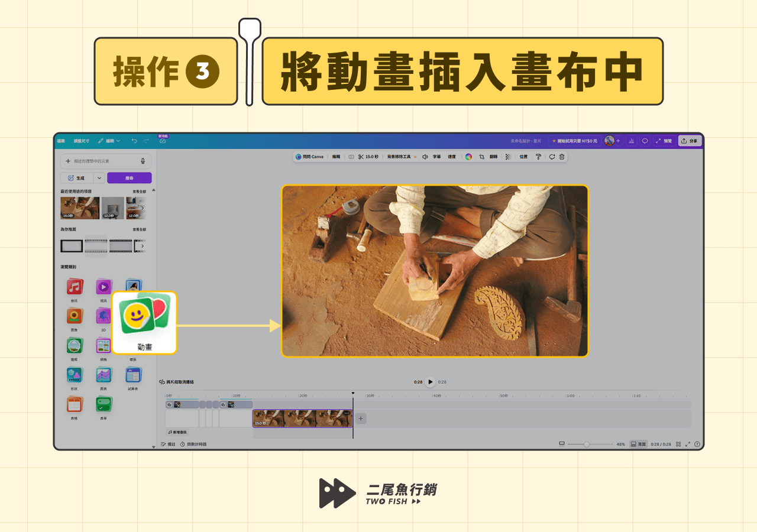Click 查看全部 next to 為你推薦
Viewport: 757px width, 532px height.
click(x=139, y=229)
